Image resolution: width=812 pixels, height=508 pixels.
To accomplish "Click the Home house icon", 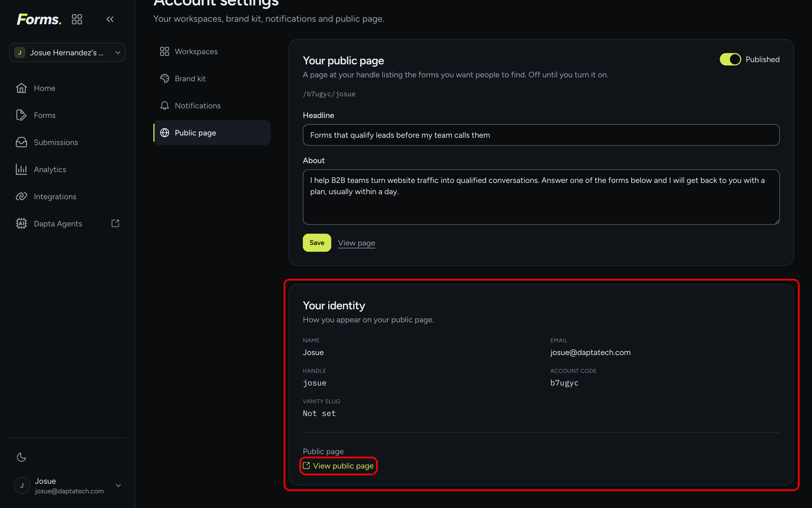I will tap(21, 88).
